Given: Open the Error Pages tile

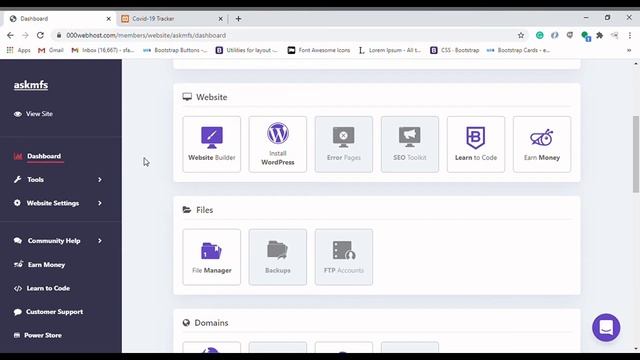Looking at the screenshot, I should (344, 144).
